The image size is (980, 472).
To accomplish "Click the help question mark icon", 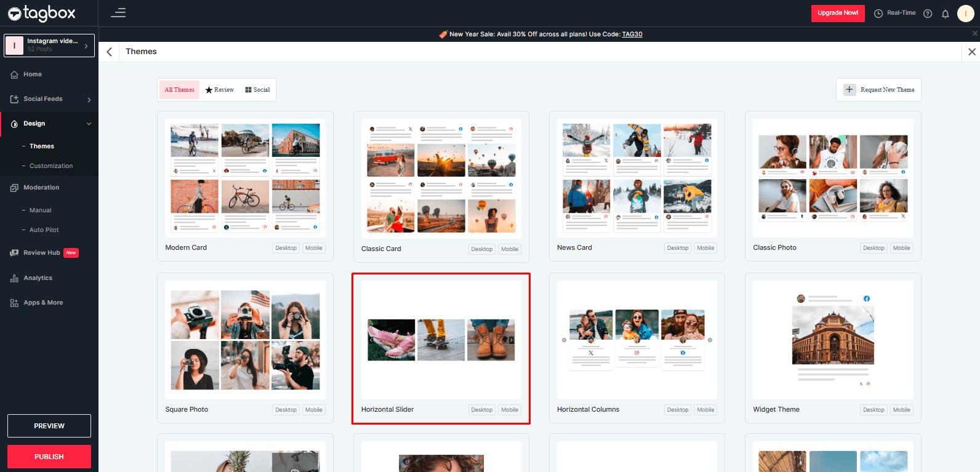I will [928, 14].
